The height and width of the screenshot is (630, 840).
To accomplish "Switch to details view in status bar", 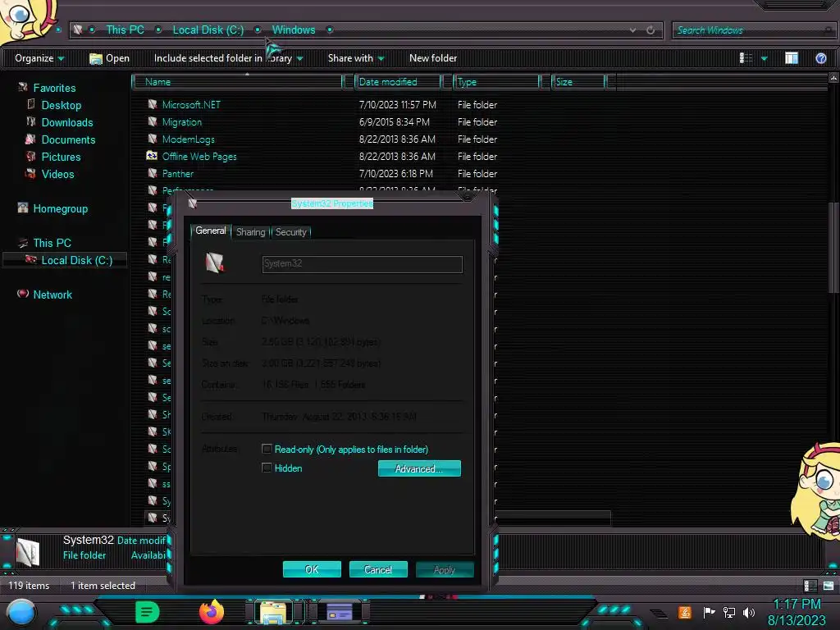I will (810, 586).
